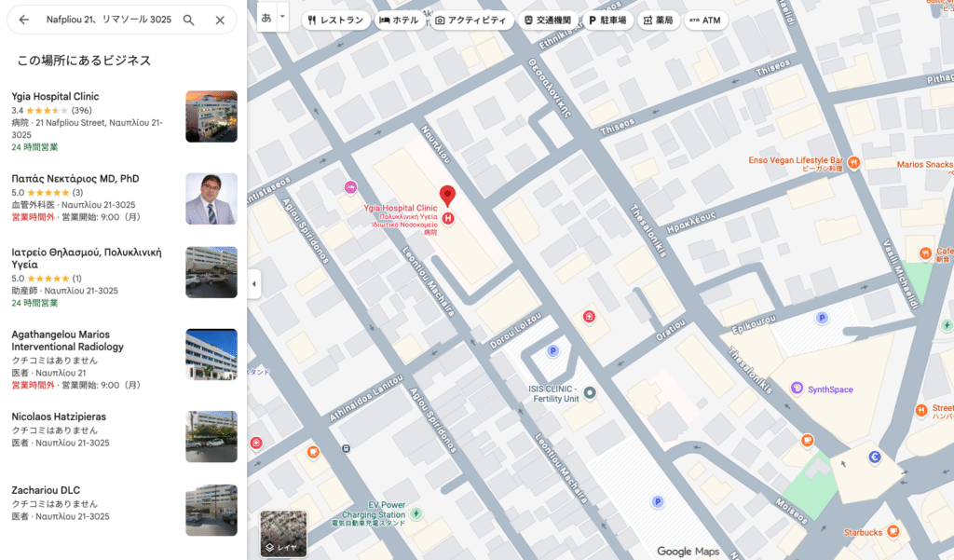Click the Ygia Hospital H marker
Screen dimensions: 954x560
(x=448, y=219)
